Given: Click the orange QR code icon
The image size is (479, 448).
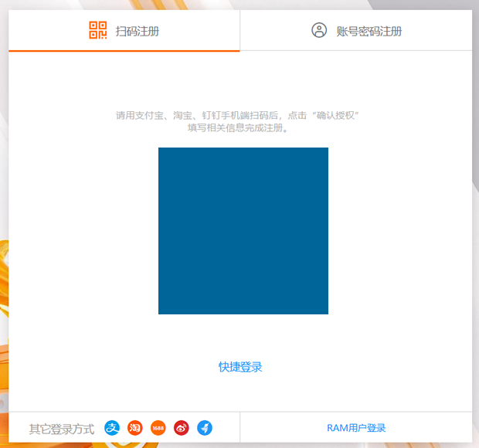Looking at the screenshot, I should click(98, 30).
